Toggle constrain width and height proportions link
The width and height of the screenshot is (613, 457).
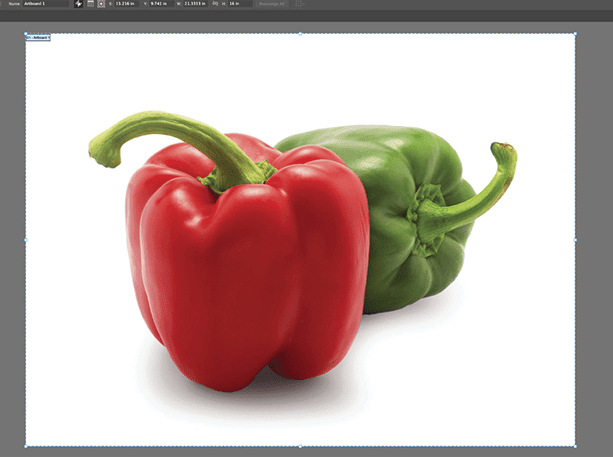coord(215,4)
